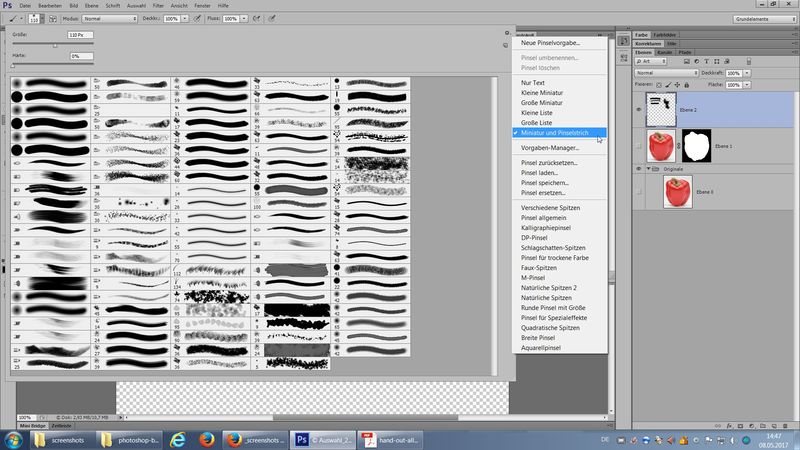Click the text layer filter icon in the layers panel
Viewport: 800px width, 450px height.
pos(706,62)
